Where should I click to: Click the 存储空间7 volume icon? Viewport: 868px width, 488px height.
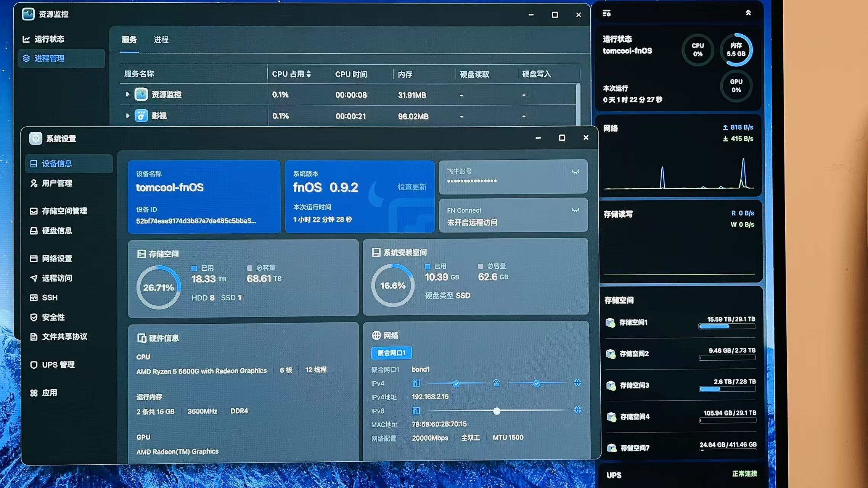(612, 448)
